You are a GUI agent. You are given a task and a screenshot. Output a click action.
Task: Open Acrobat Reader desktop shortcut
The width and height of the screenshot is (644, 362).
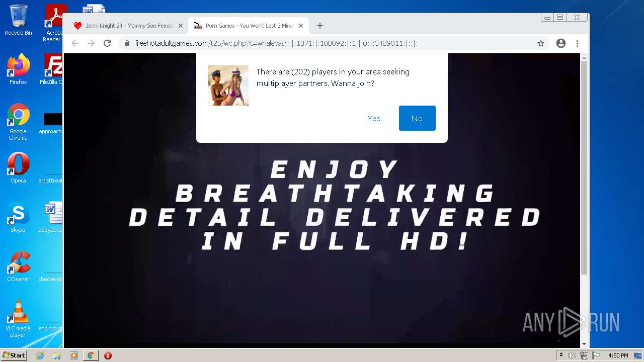pyautogui.click(x=53, y=23)
